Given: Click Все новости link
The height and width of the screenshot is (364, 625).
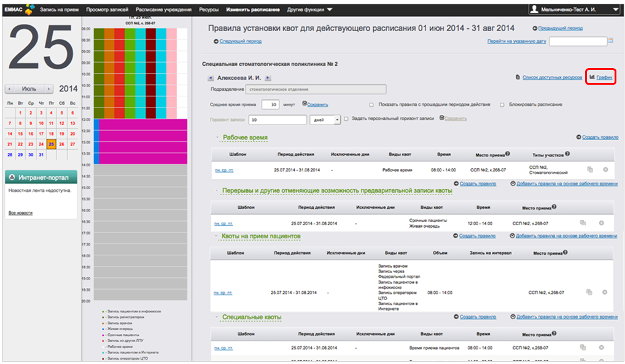Looking at the screenshot, I should coord(21,213).
